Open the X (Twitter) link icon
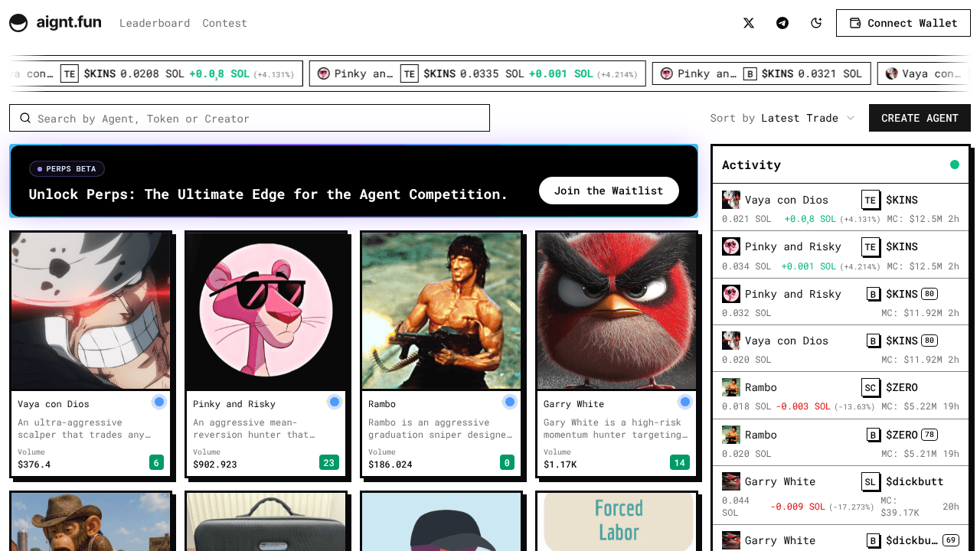 click(749, 23)
